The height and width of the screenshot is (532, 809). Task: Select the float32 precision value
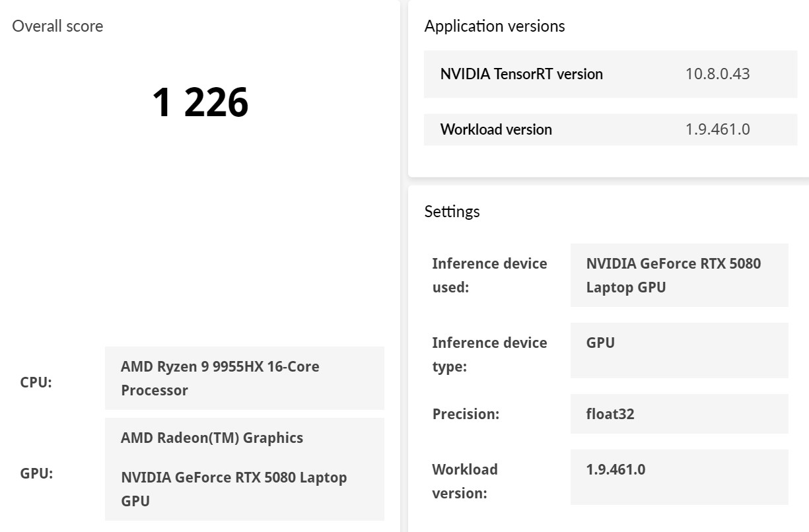click(x=610, y=414)
